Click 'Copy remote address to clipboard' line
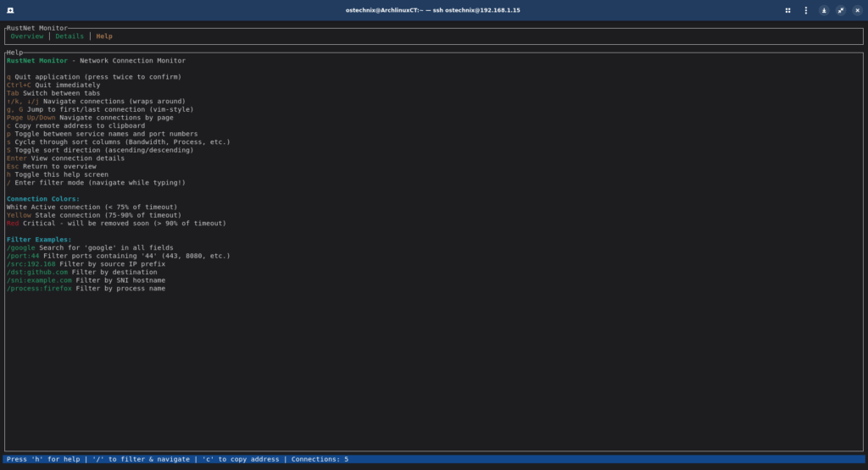The image size is (868, 470). click(x=75, y=125)
